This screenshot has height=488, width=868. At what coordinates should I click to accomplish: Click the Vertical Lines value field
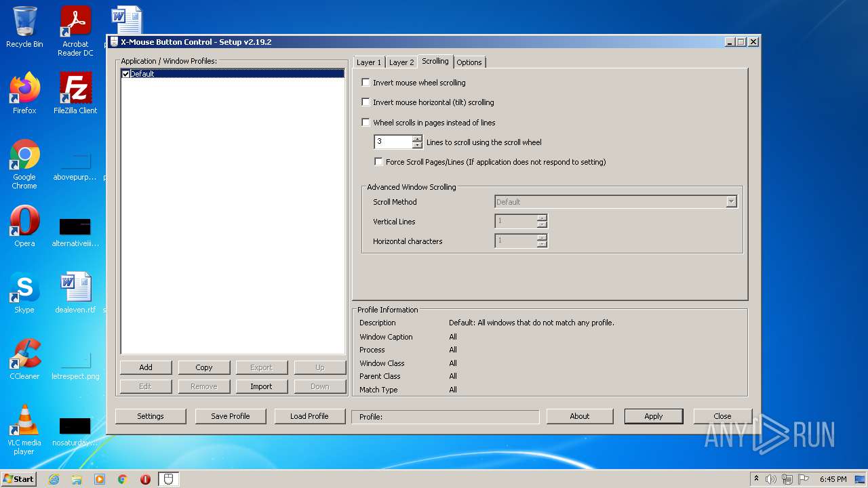pos(516,221)
